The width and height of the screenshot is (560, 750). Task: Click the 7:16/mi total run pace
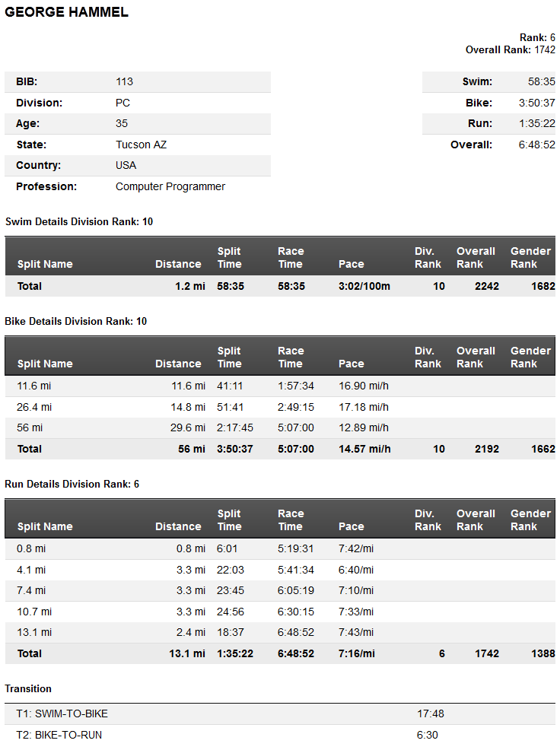(357, 653)
